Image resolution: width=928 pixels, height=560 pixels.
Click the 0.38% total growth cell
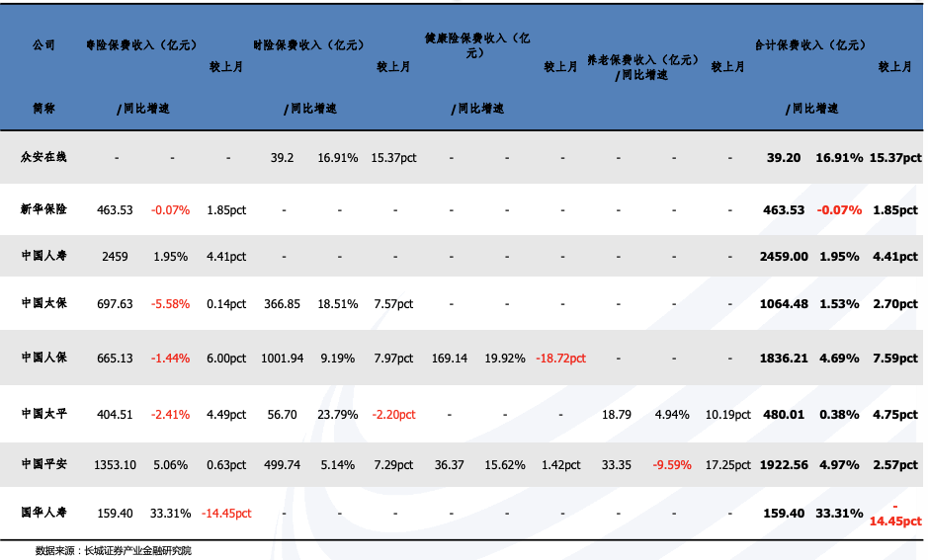click(839, 415)
